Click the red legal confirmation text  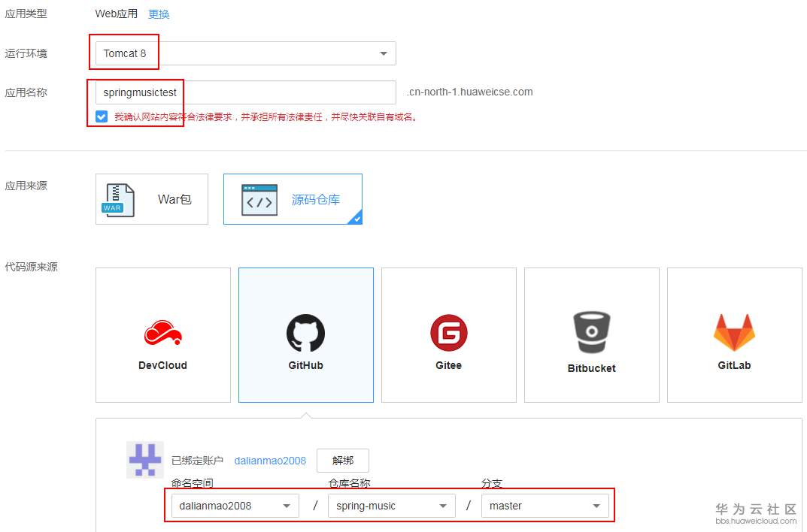click(265, 117)
